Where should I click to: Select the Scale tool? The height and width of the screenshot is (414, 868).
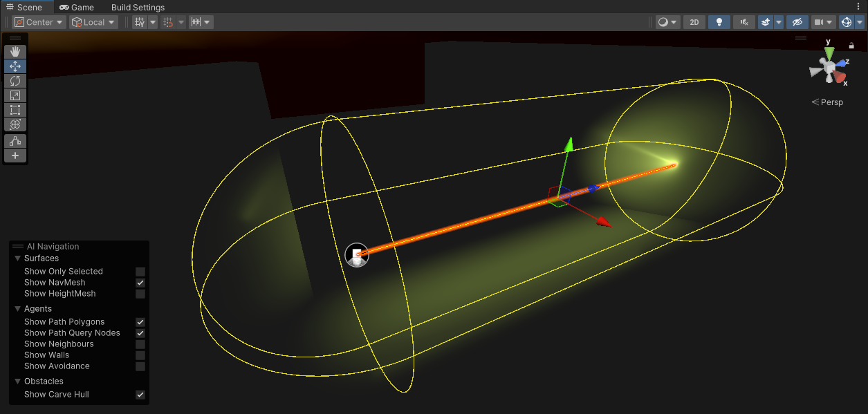(x=15, y=95)
